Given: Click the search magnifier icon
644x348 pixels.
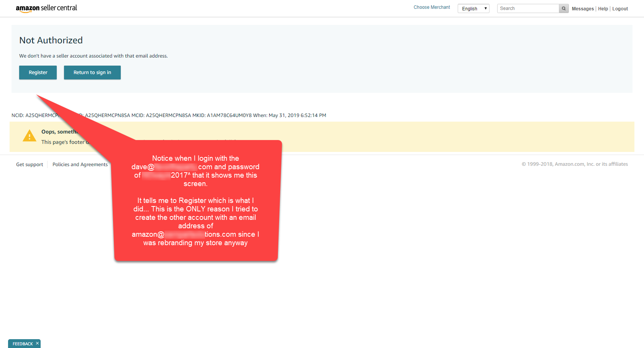Looking at the screenshot, I should tap(563, 8).
